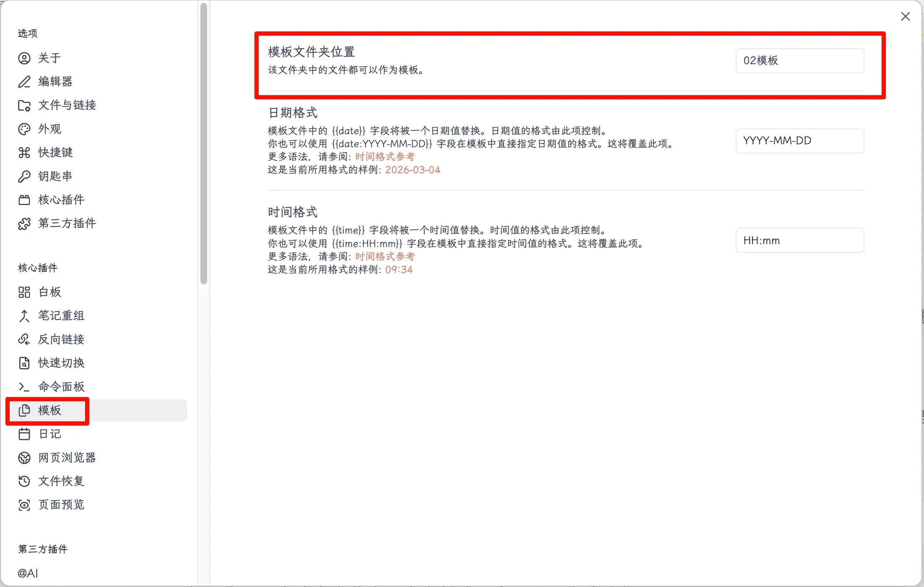
Task: Switch to the 核心插件 settings tab
Action: tap(61, 200)
